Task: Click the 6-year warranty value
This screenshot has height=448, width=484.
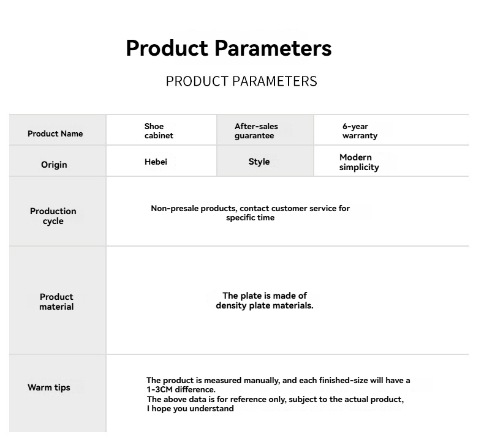Action: click(360, 131)
